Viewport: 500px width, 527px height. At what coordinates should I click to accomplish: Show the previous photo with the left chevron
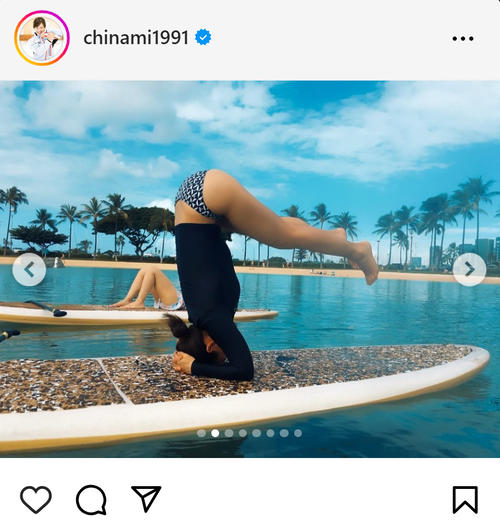pos(29,270)
